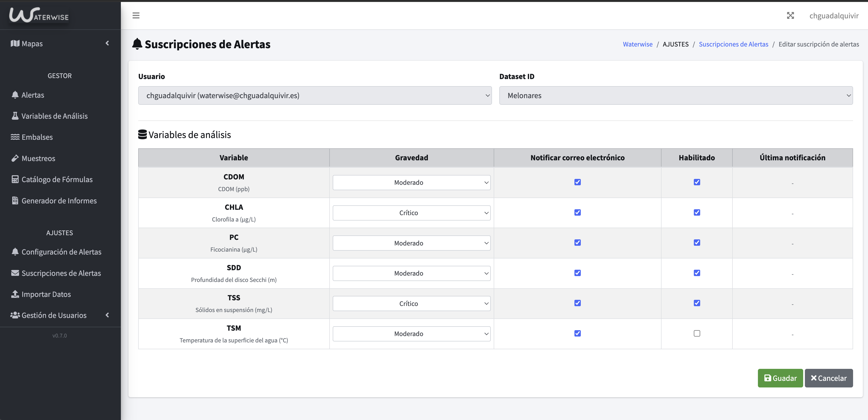Viewport: 868px width, 420px height.
Task: Click the Configuración de Alertas bell icon
Action: [15, 251]
